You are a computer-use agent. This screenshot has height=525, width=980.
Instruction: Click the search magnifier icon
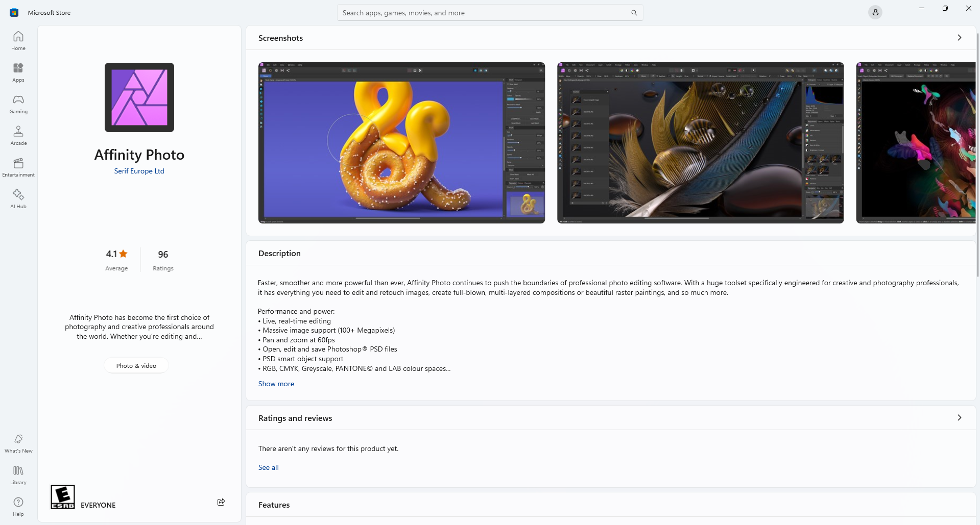[633, 12]
